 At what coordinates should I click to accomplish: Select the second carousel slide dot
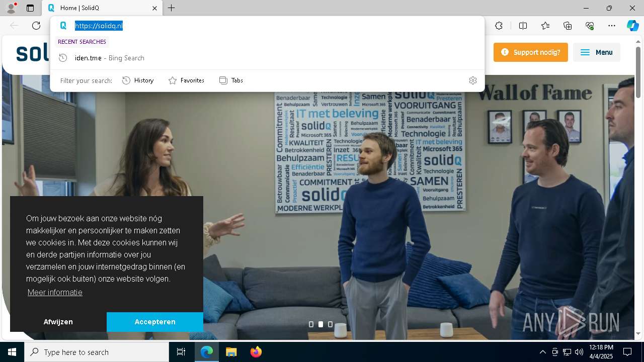[x=320, y=324]
